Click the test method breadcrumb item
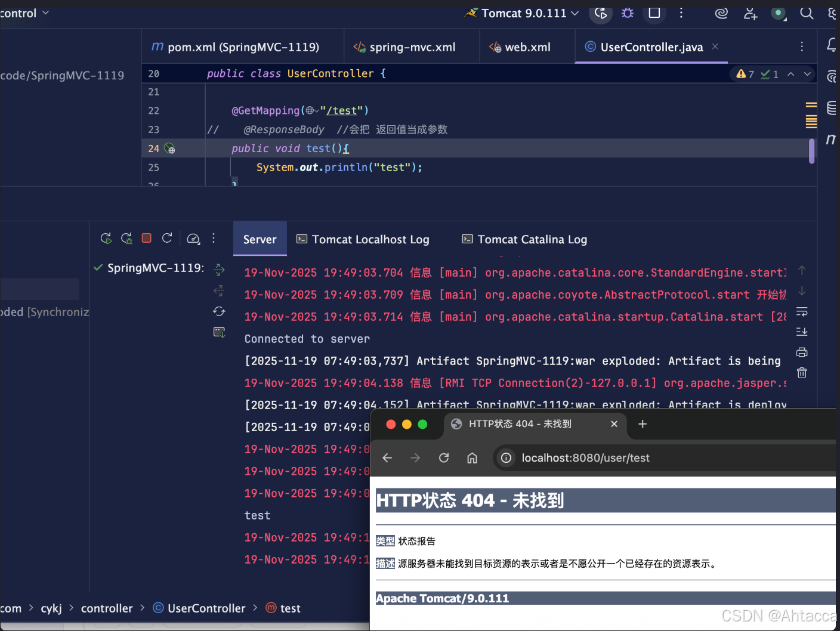 tap(283, 608)
